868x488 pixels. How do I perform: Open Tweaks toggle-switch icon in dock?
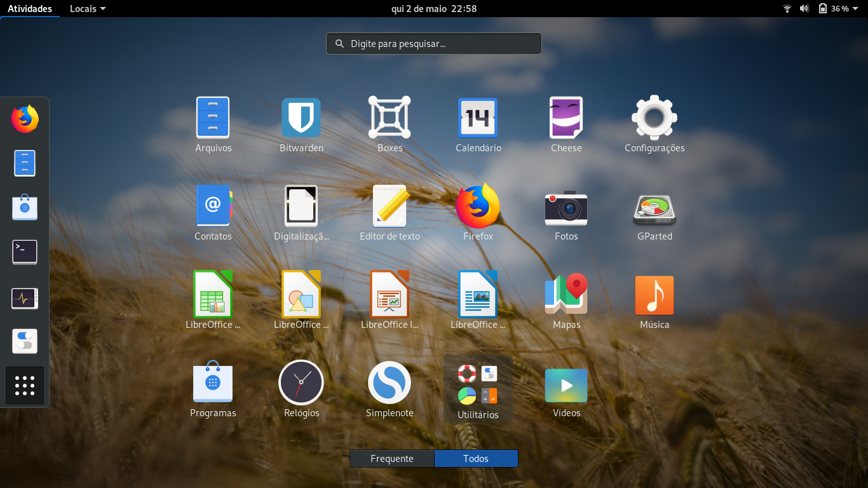click(x=25, y=341)
